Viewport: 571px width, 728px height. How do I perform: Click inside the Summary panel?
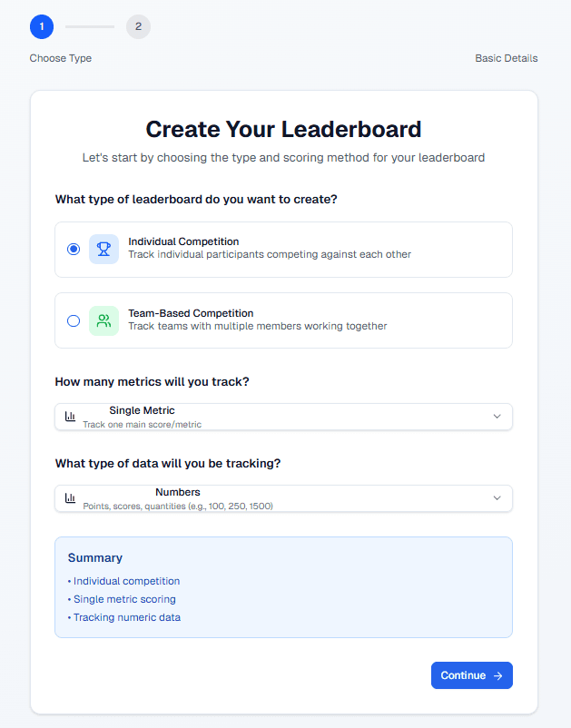[x=283, y=586]
